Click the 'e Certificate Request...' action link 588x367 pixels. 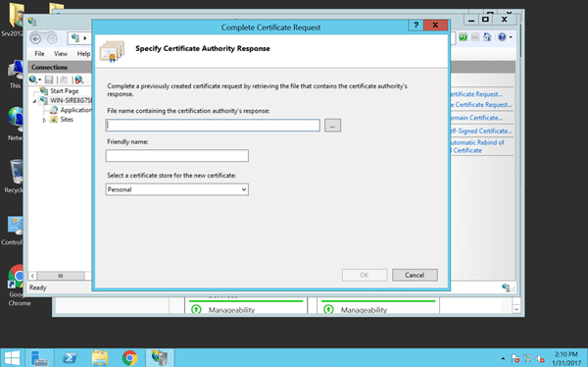click(x=481, y=105)
